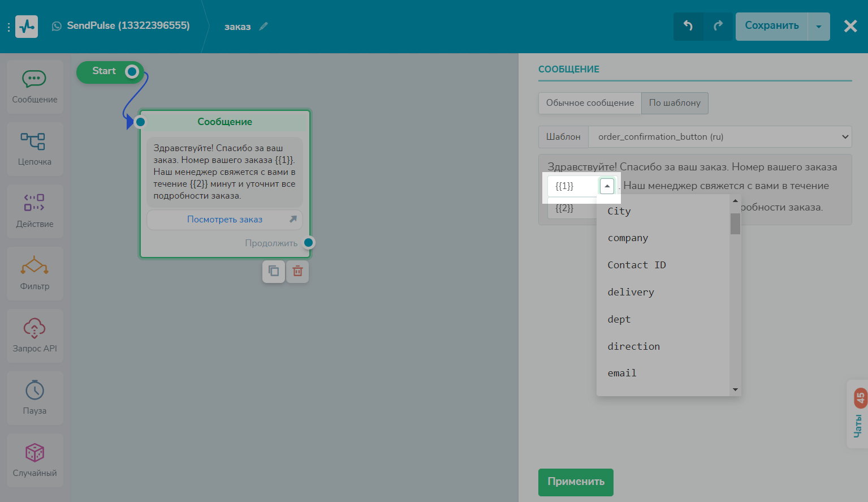The height and width of the screenshot is (502, 868).
Task: Duplicate the message block with copy icon
Action: [x=274, y=272]
